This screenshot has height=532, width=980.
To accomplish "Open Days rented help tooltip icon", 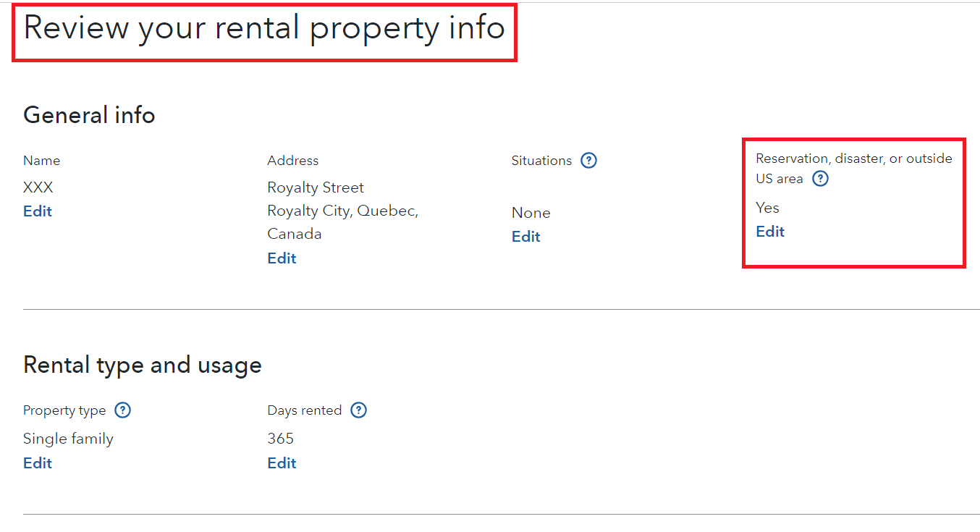I will 358,410.
